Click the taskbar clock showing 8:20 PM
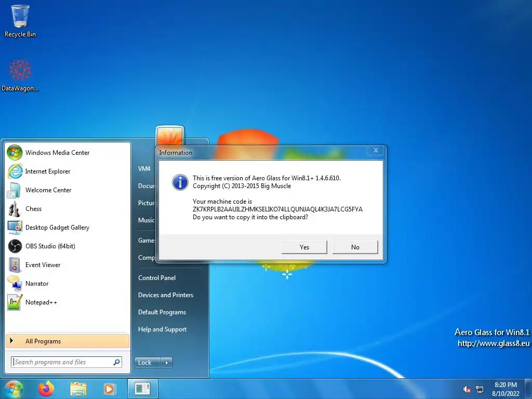Viewport: 532px width, 399px height. (x=506, y=389)
